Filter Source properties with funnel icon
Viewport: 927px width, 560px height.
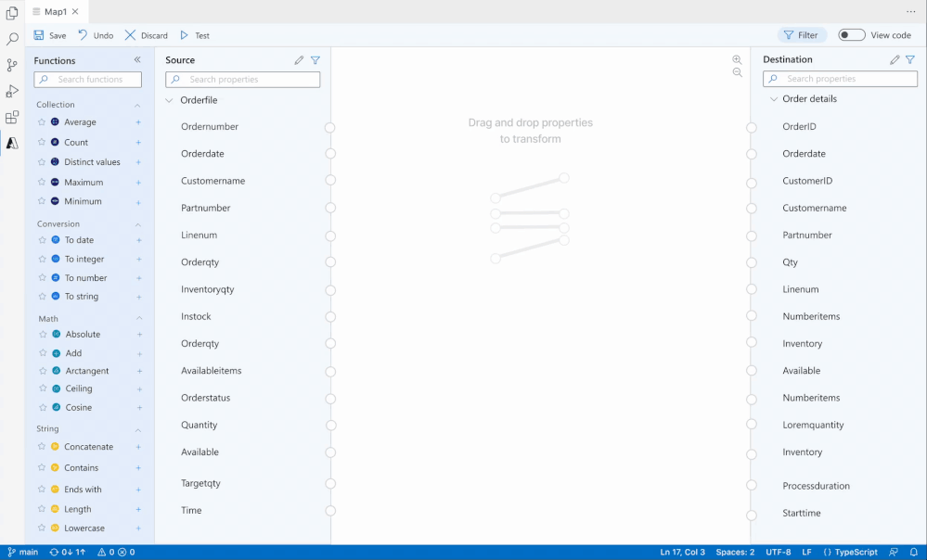(315, 60)
